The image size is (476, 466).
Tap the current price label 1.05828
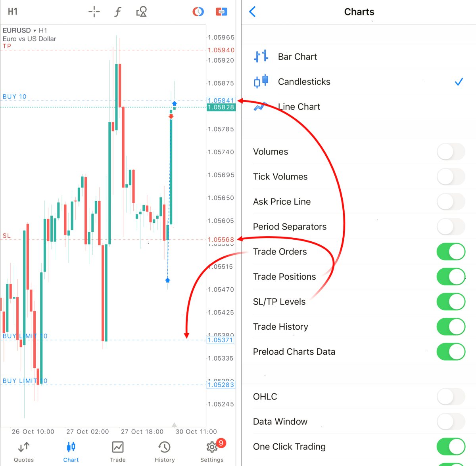point(221,107)
